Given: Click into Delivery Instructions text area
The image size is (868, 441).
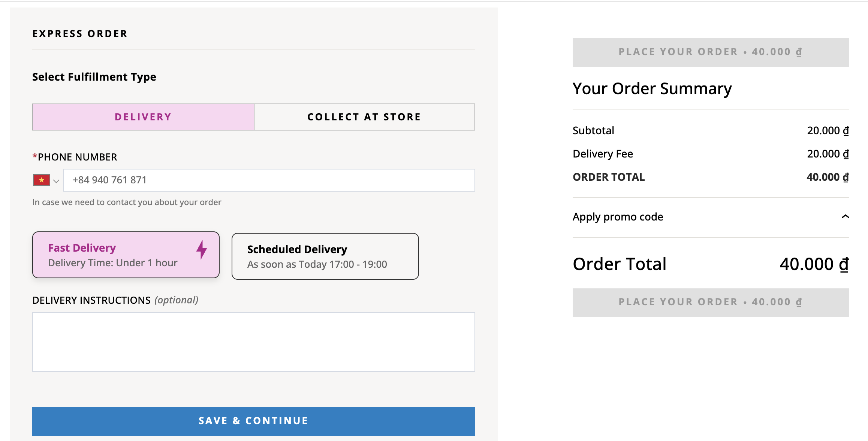Looking at the screenshot, I should pos(254,342).
